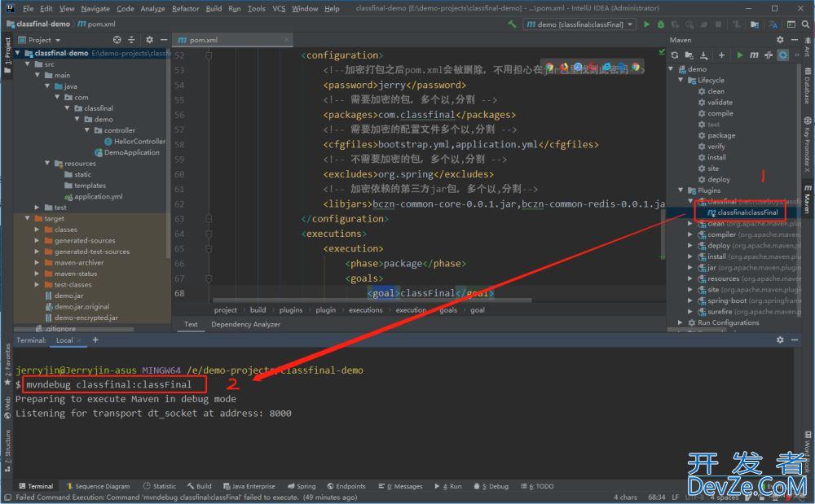Click the 'executions' breadcrumb segment

pos(365,310)
